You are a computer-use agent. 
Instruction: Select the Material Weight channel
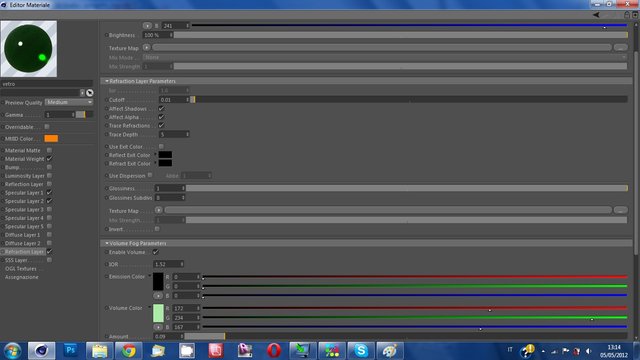tap(24, 159)
